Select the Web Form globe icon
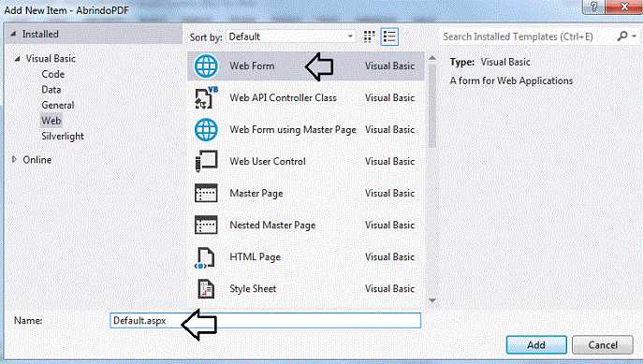Viewport: 643px width, 364px height. coord(206,66)
